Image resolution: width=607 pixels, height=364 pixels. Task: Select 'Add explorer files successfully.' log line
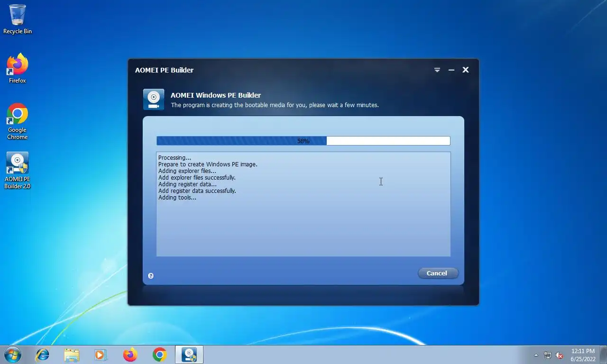tap(197, 178)
